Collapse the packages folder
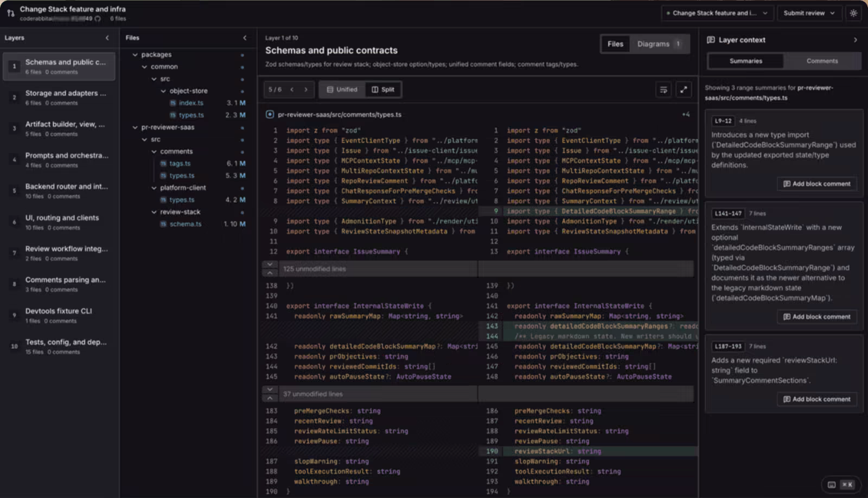 (x=135, y=55)
